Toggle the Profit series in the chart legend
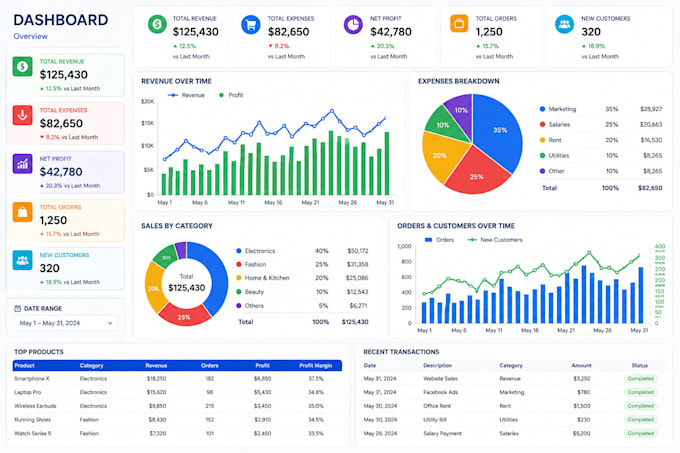Image resolution: width=680 pixels, height=453 pixels. [231, 95]
